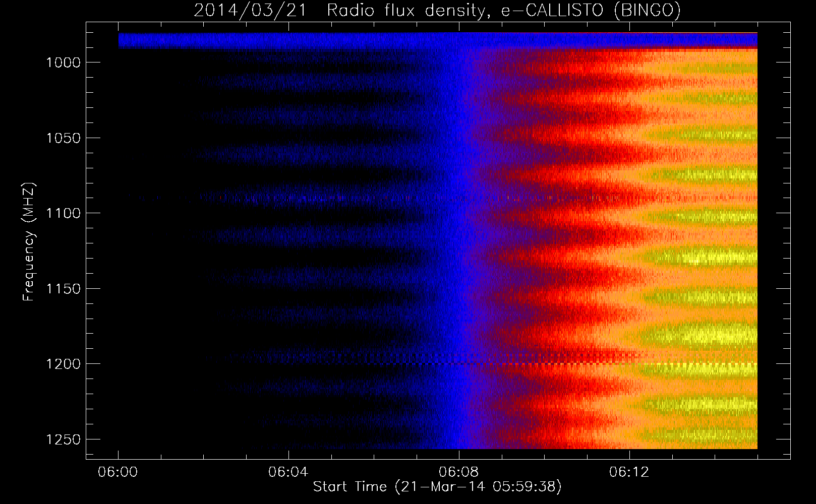Click the 'Start Time (21-Mar-14 05:59:38)' axis label
Viewport: 816px width, 504px height.
tap(437, 487)
